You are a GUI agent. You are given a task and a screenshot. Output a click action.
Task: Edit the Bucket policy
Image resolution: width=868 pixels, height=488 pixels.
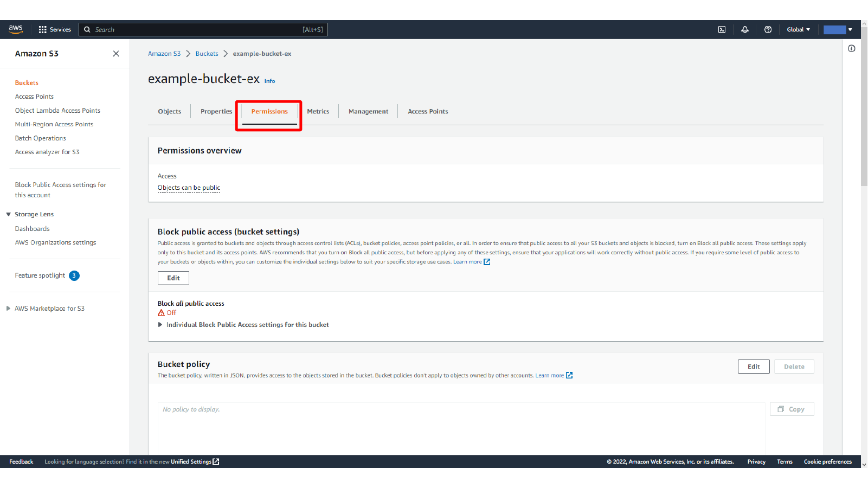pos(754,367)
